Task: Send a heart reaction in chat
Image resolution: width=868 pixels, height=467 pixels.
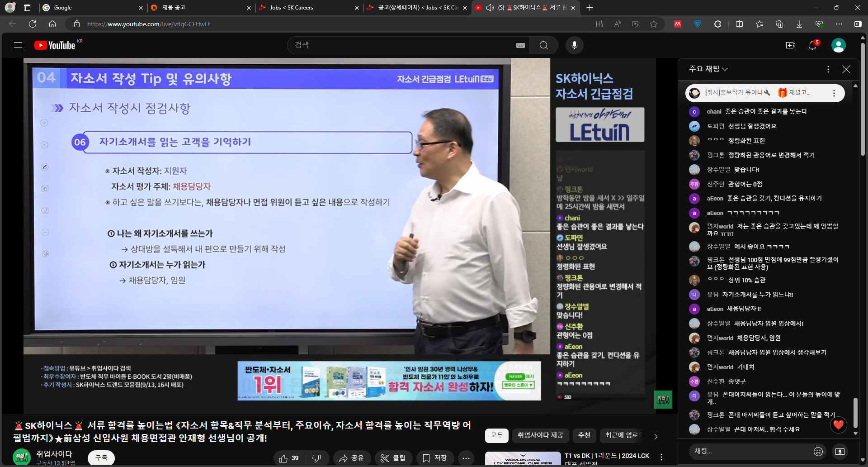Action: click(x=839, y=425)
